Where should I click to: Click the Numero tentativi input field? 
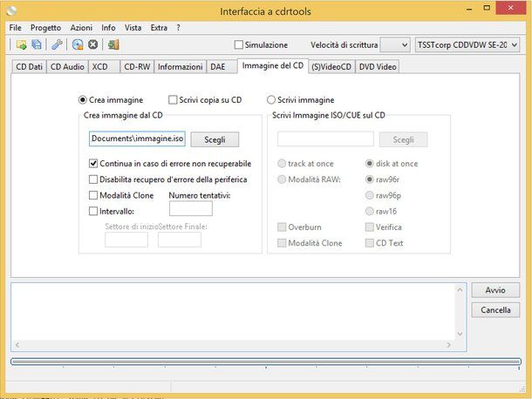191,208
